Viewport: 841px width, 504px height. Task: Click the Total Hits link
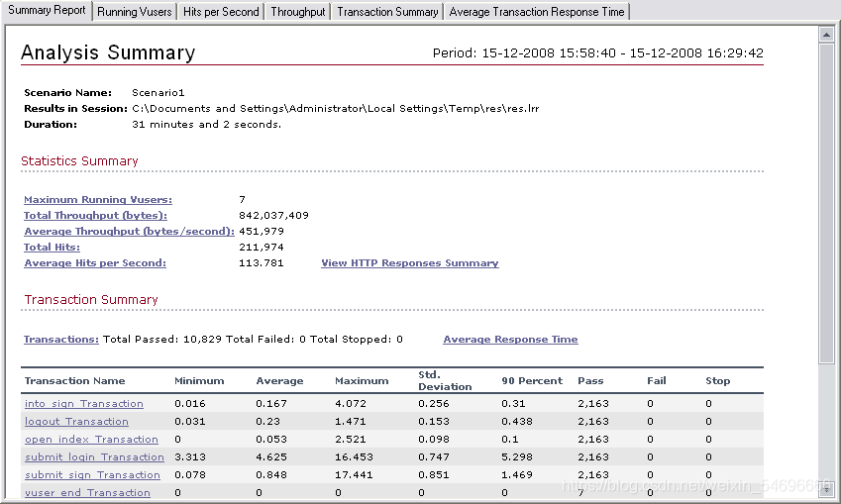click(x=53, y=248)
